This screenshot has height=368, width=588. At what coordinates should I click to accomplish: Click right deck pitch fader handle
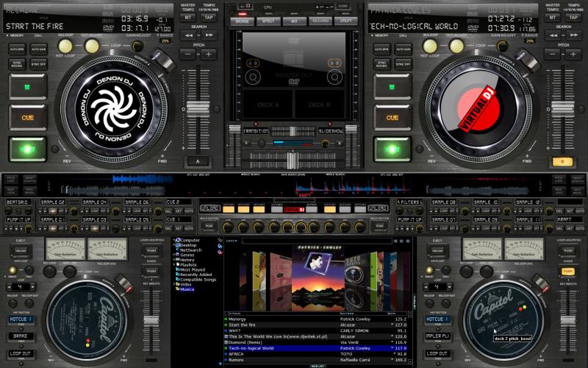(x=562, y=109)
